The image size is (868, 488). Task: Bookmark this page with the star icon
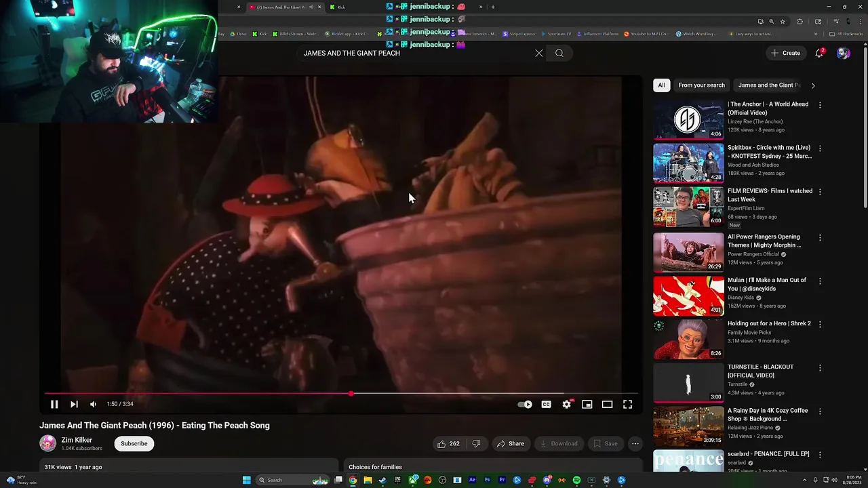pos(783,22)
